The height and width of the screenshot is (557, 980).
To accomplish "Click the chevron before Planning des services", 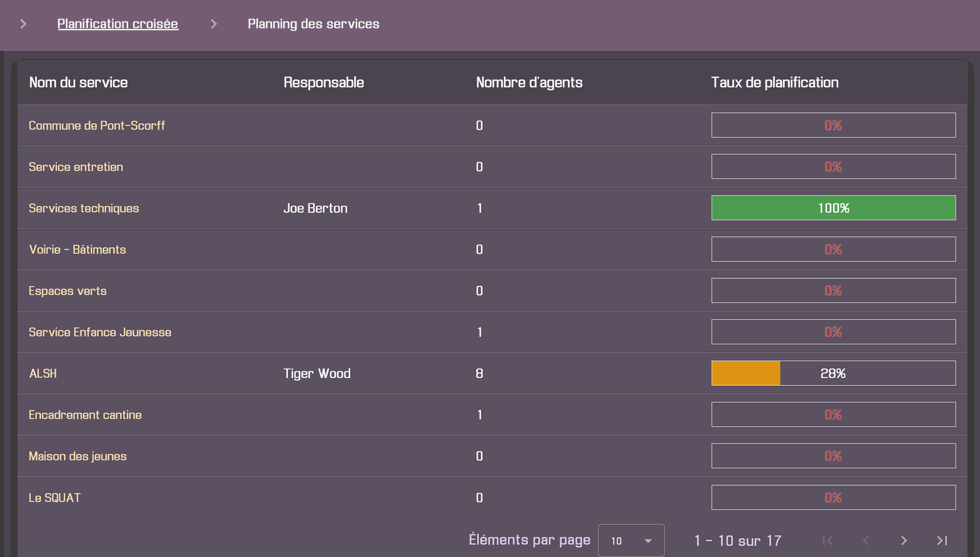I will pos(213,24).
